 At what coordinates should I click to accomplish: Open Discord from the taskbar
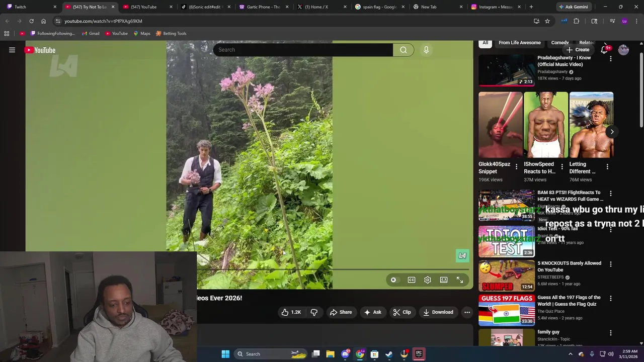tap(345, 354)
